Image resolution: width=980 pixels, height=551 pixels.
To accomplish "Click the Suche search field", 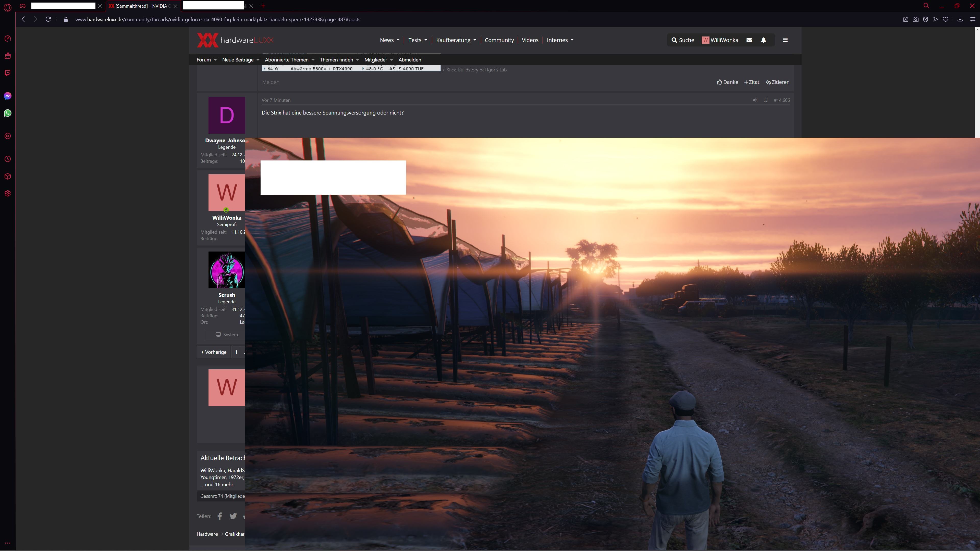I will coord(682,40).
